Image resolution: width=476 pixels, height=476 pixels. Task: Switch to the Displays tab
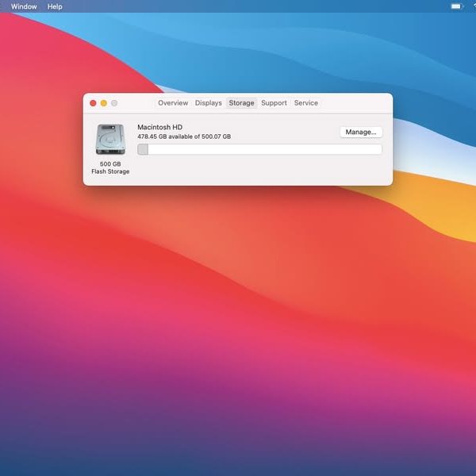click(x=209, y=103)
